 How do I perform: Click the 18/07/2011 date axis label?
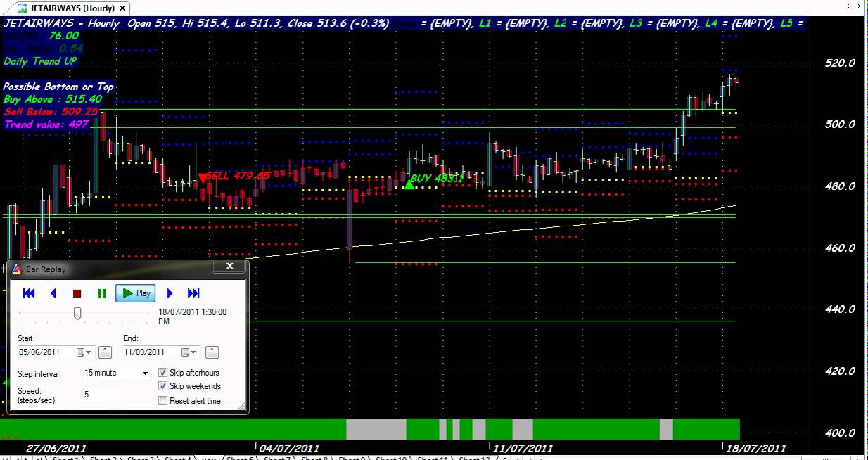coord(756,448)
